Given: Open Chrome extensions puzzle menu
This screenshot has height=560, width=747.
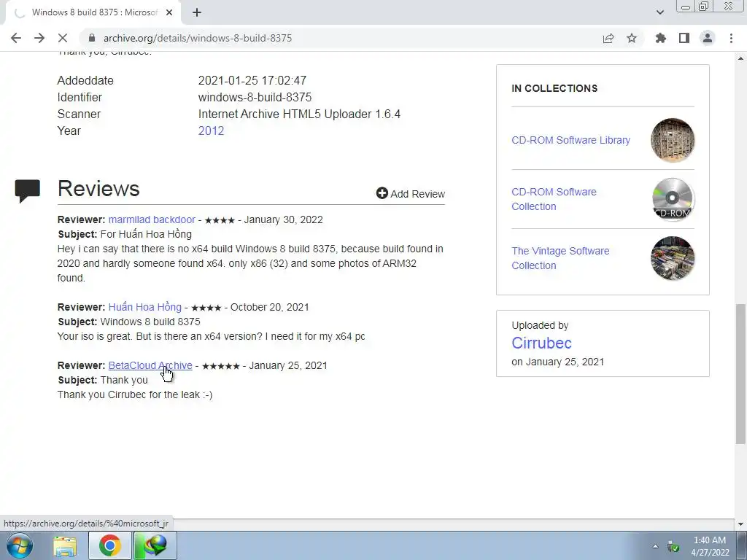Looking at the screenshot, I should (x=661, y=38).
